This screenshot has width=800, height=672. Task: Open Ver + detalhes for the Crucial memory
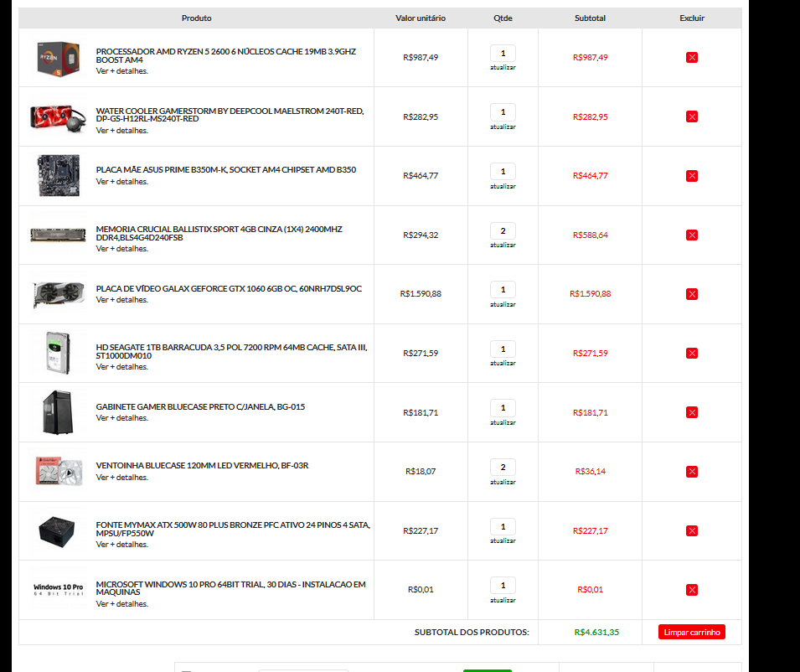pyautogui.click(x=122, y=249)
